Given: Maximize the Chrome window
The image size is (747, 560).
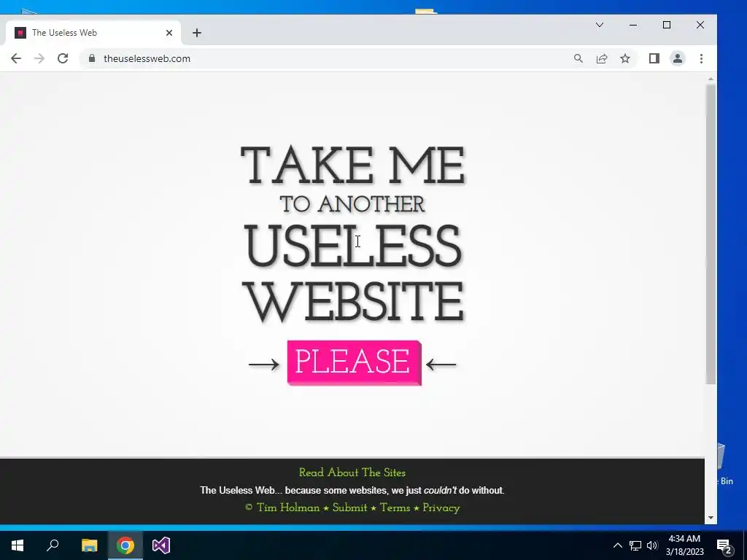Looking at the screenshot, I should click(667, 25).
